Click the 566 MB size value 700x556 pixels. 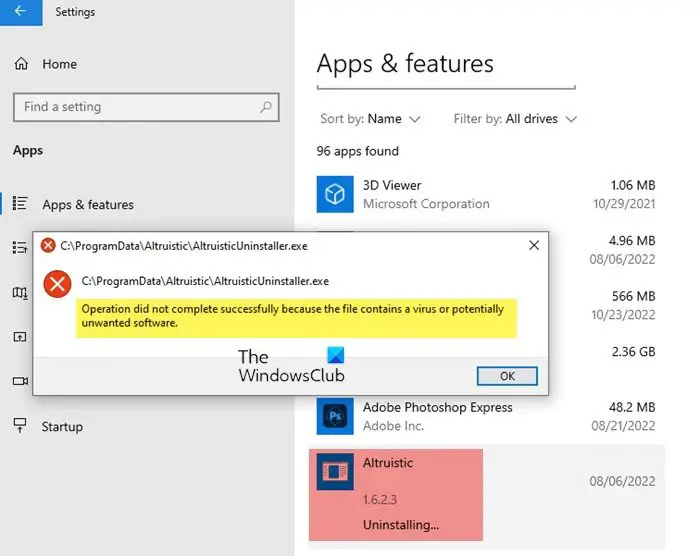click(633, 296)
